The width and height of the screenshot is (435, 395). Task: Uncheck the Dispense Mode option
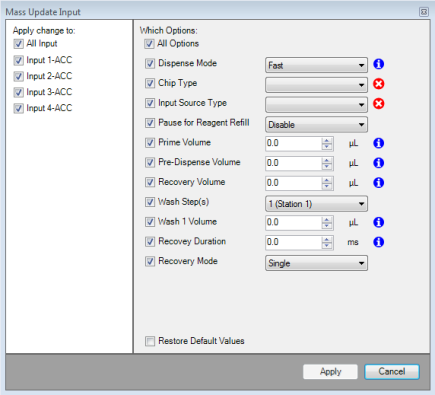point(150,64)
